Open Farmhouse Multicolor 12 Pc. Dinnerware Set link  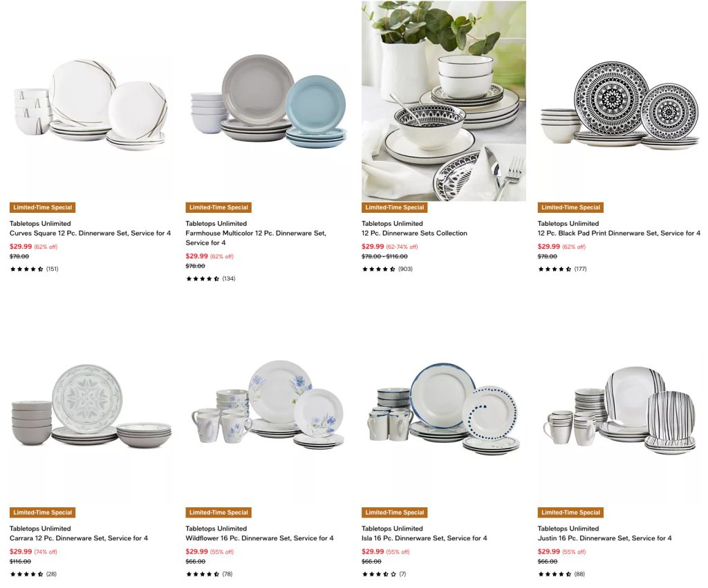tap(256, 238)
